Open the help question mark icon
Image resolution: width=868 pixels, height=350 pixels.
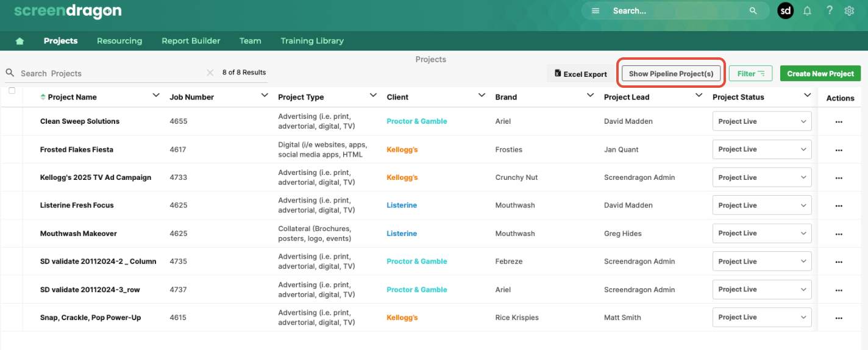pos(830,10)
